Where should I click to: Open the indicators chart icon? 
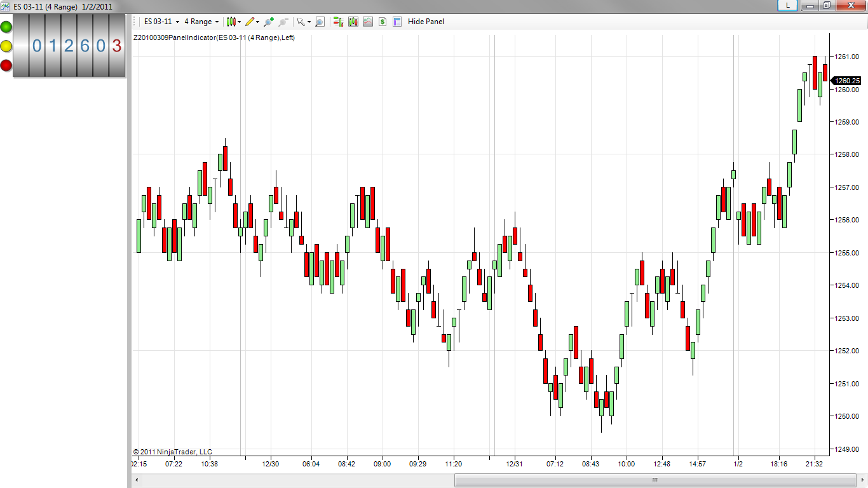click(368, 22)
